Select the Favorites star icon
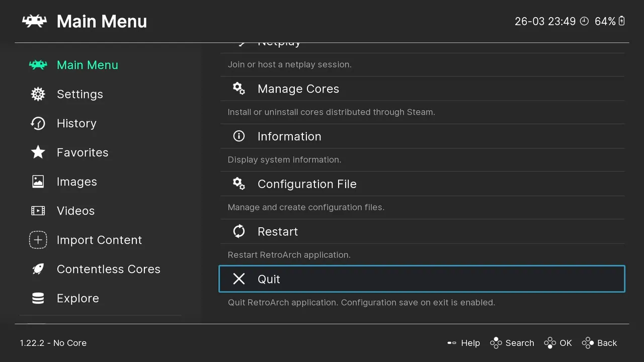The image size is (644, 362). pos(38,152)
